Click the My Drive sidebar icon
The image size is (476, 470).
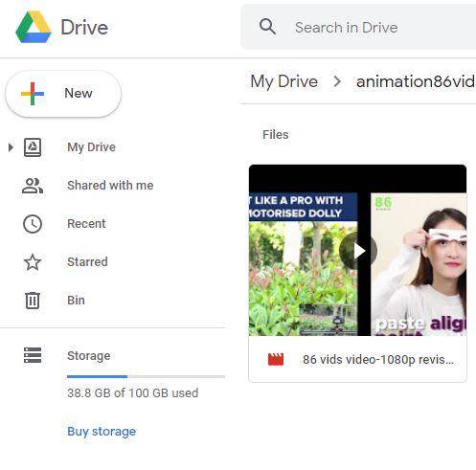(x=33, y=147)
